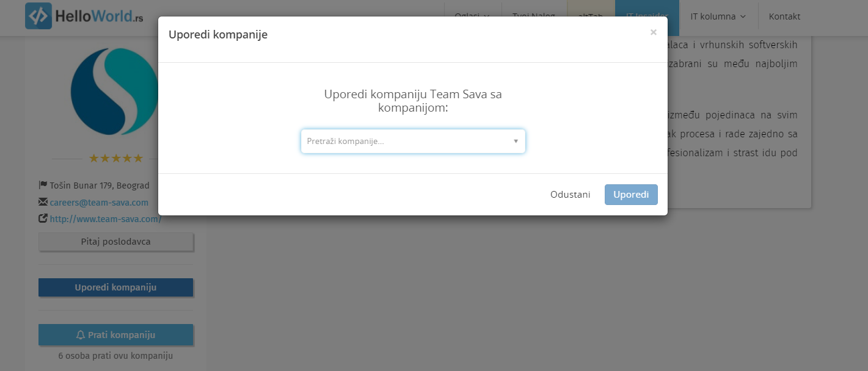This screenshot has height=371, width=868.
Task: Click the text 6 osoba prati ovu kompaniju
Action: pos(116,356)
